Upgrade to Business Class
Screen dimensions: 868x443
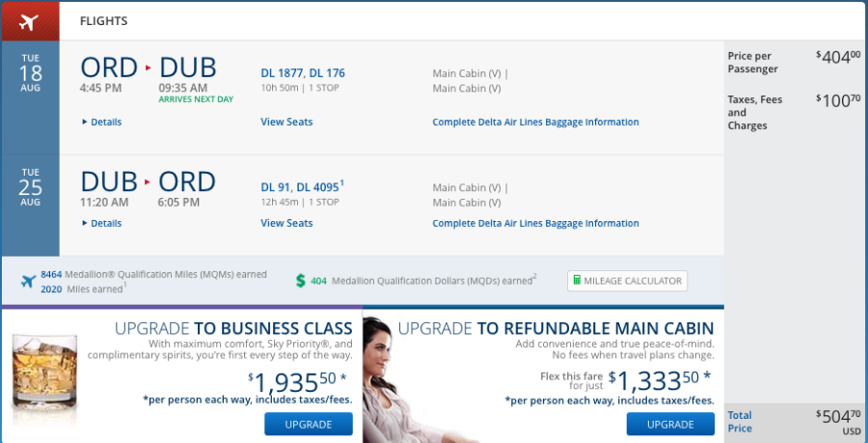pyautogui.click(x=309, y=425)
